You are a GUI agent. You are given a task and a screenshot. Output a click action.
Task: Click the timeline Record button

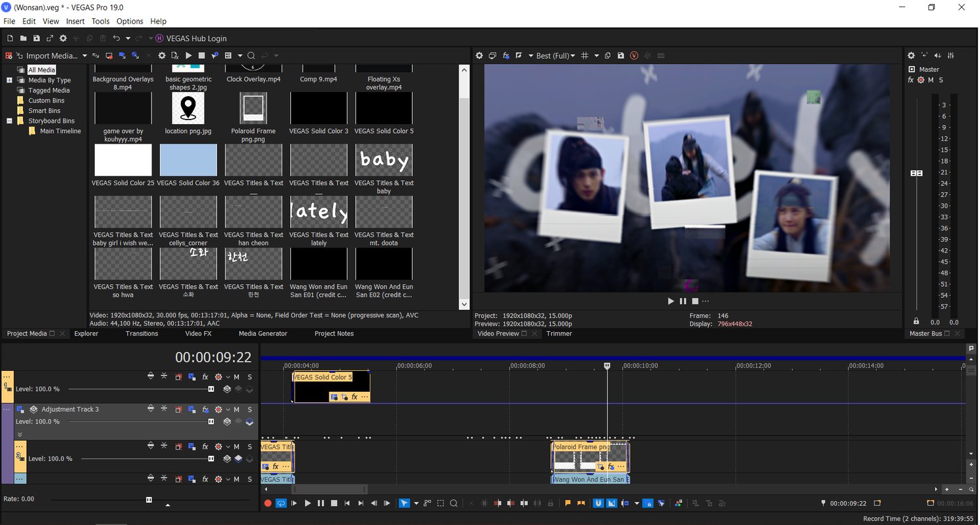coord(268,503)
